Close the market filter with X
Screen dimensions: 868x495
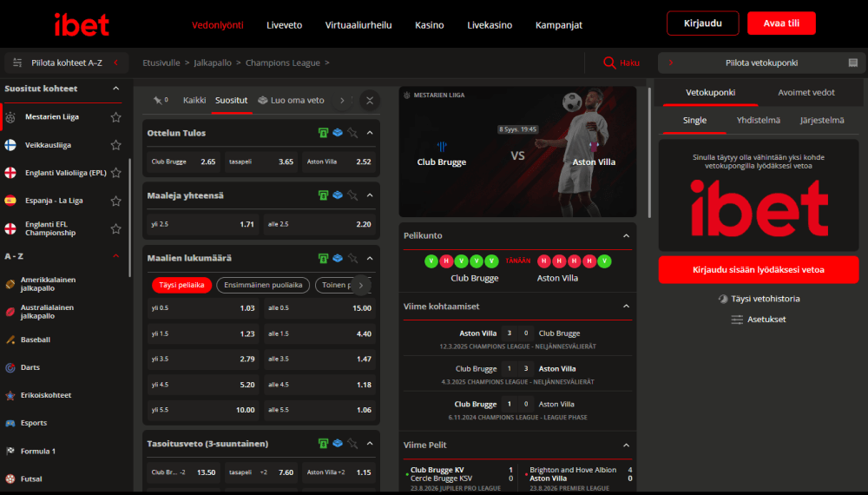point(370,100)
